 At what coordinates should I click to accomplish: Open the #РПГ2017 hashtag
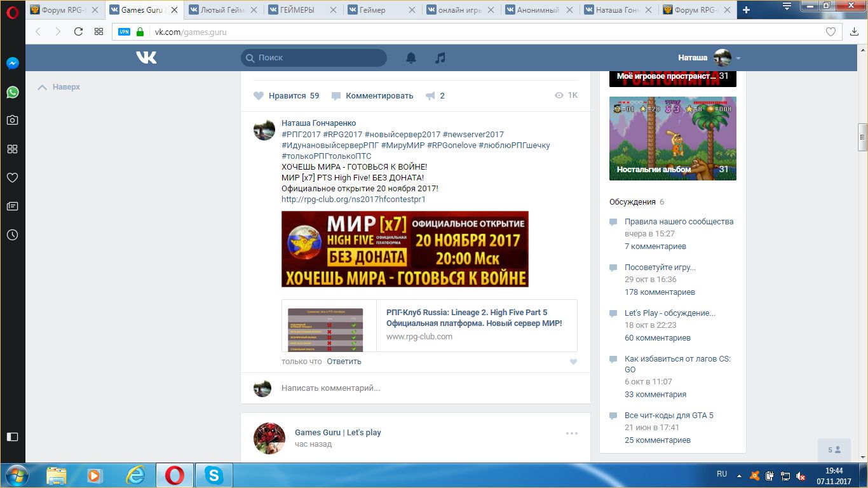point(301,135)
